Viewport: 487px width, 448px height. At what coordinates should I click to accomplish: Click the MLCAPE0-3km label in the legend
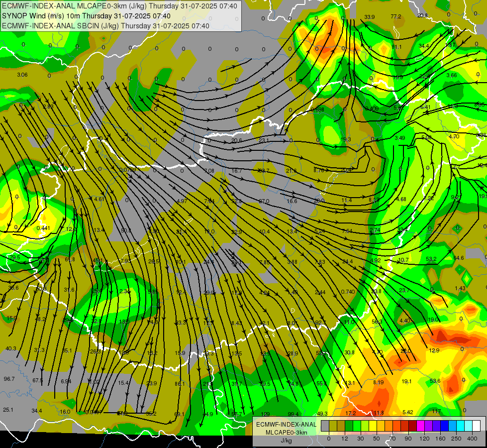pos(287,433)
